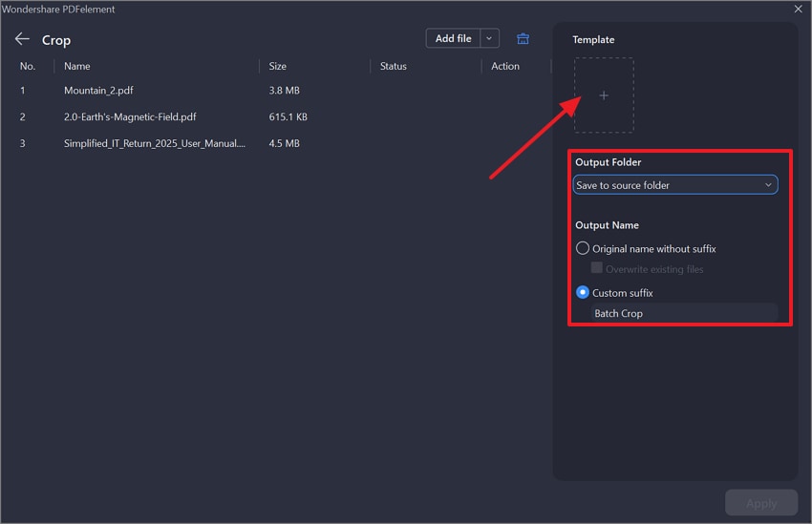Click the Size column header

coord(278,66)
